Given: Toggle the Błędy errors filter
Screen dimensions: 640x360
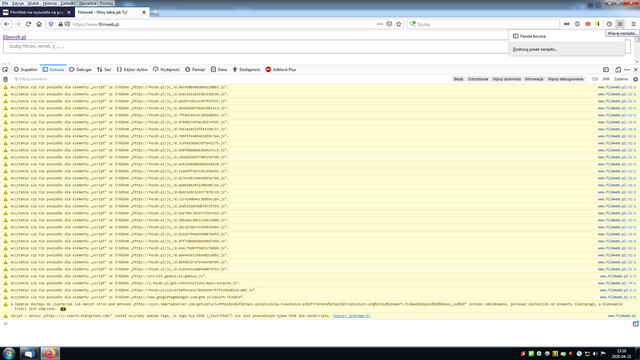Looking at the screenshot, I should [x=458, y=79].
